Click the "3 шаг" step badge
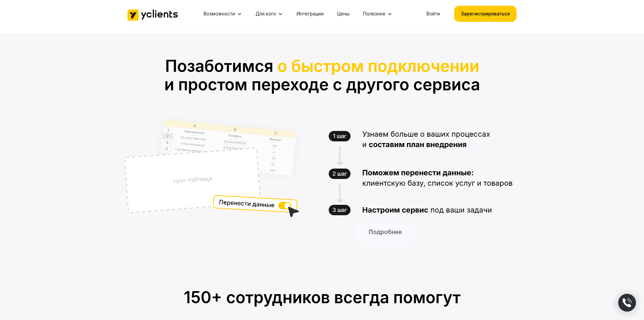Viewport: 644px width, 320px height. [339, 210]
